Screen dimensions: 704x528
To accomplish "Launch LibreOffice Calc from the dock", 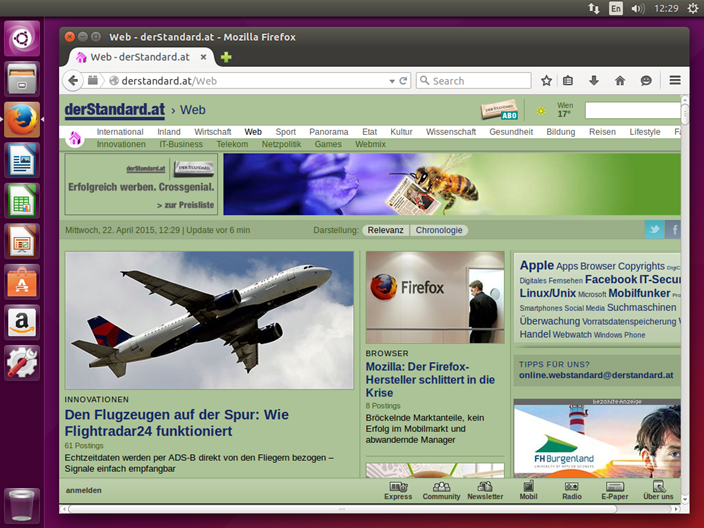I will pyautogui.click(x=22, y=201).
